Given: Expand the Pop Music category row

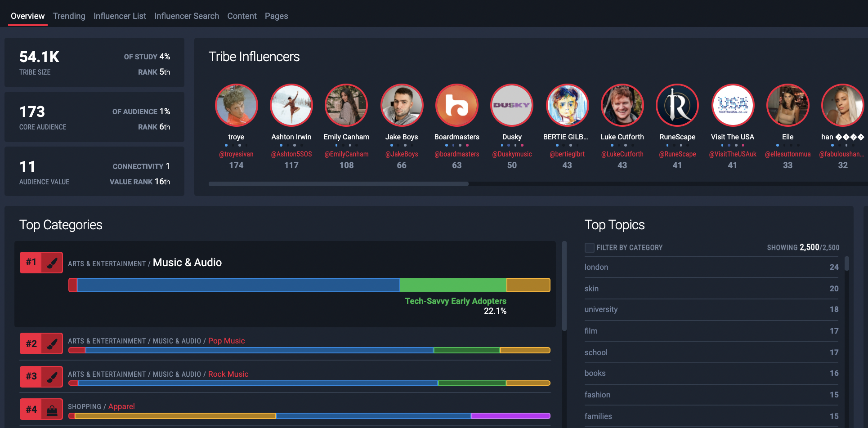Looking at the screenshot, I should pyautogui.click(x=285, y=344).
